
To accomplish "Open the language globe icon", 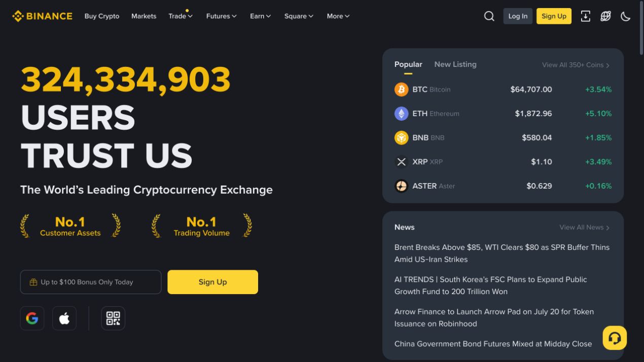I will pos(605,16).
